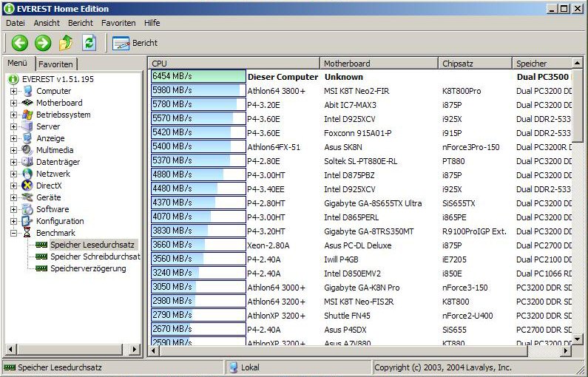This screenshot has width=588, height=377.
Task: Open the Ansicht menu
Action: click(x=47, y=23)
